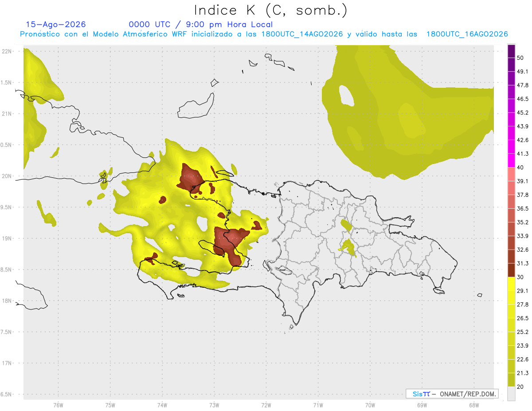Click the '23.9' value on color scale
The image size is (532, 411).
[523, 345]
